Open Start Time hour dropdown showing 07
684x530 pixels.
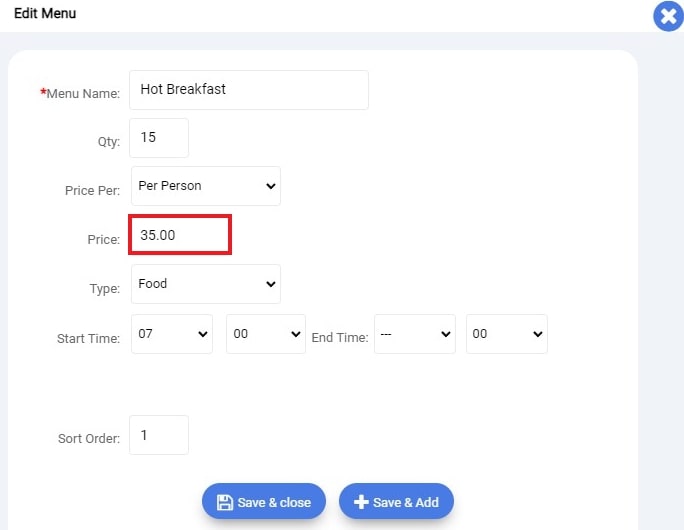click(172, 334)
